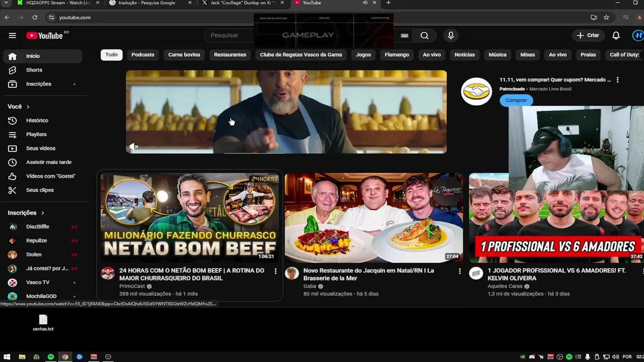Open the Jacquin restaurant video thumbnail
This screenshot has width=644, height=362.
[374, 218]
